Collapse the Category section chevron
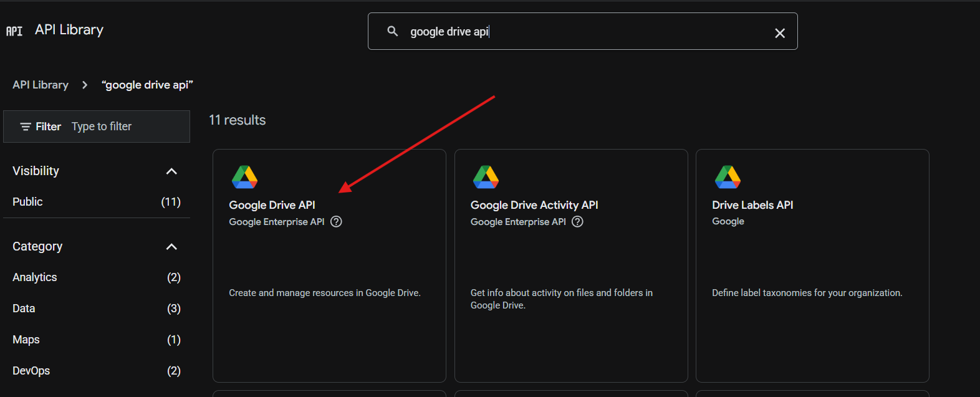The height and width of the screenshot is (397, 980). pyautogui.click(x=171, y=247)
